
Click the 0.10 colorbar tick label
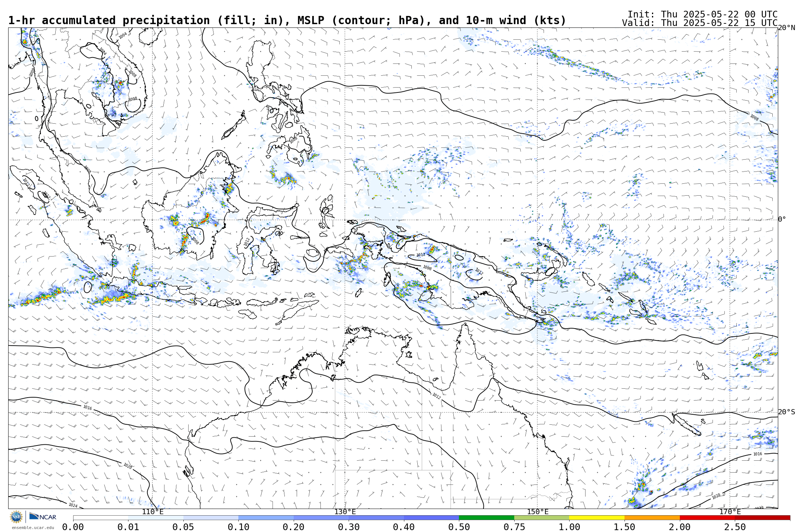click(238, 527)
